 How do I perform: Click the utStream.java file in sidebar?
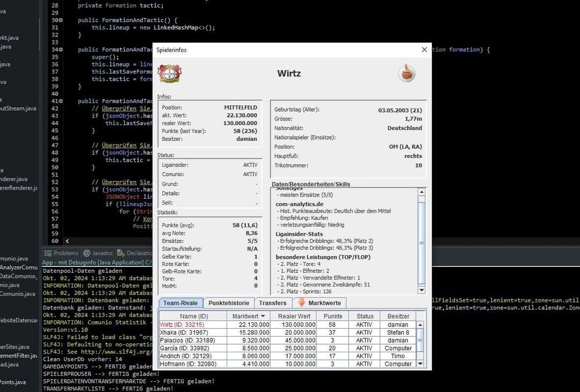click(x=18, y=108)
